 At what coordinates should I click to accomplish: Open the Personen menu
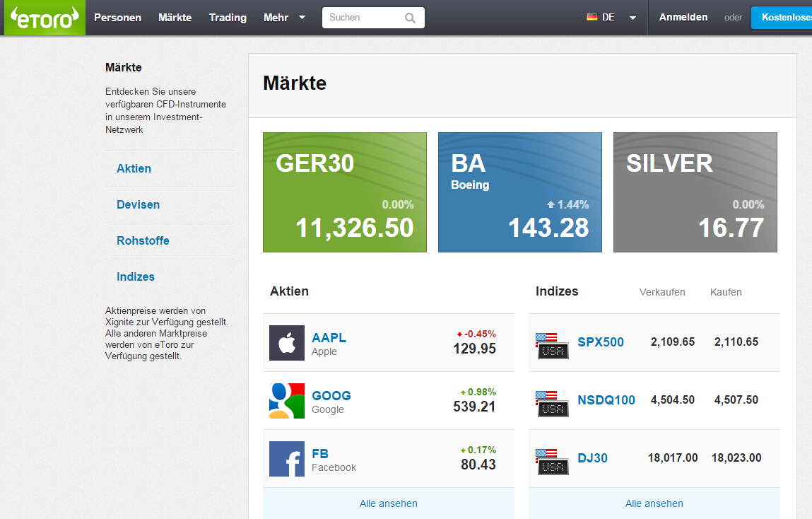tap(117, 18)
